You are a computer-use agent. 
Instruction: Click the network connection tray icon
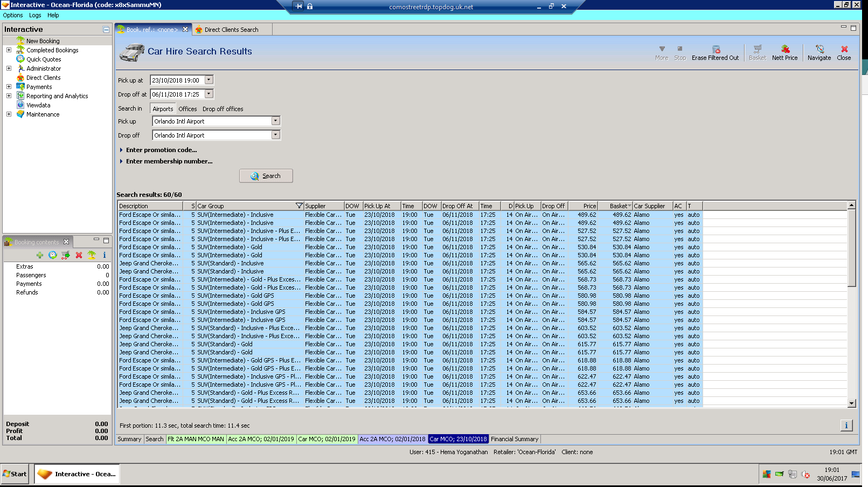[x=792, y=475]
